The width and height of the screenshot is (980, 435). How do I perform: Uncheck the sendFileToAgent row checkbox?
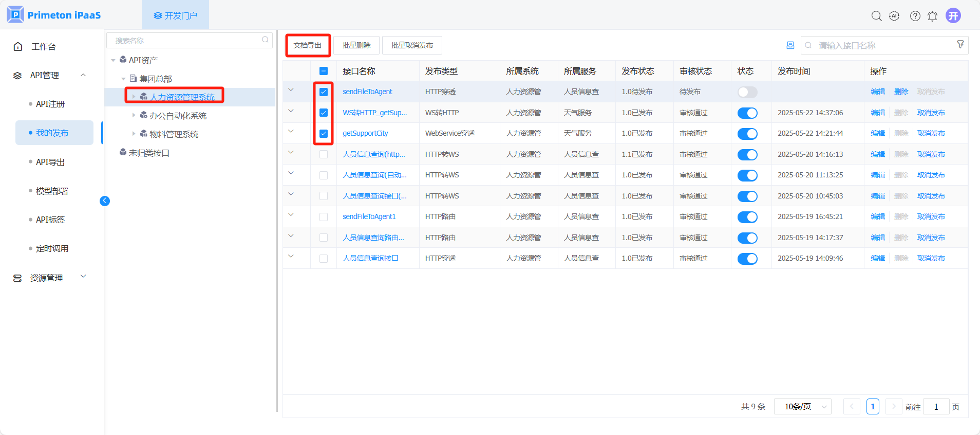pos(324,92)
